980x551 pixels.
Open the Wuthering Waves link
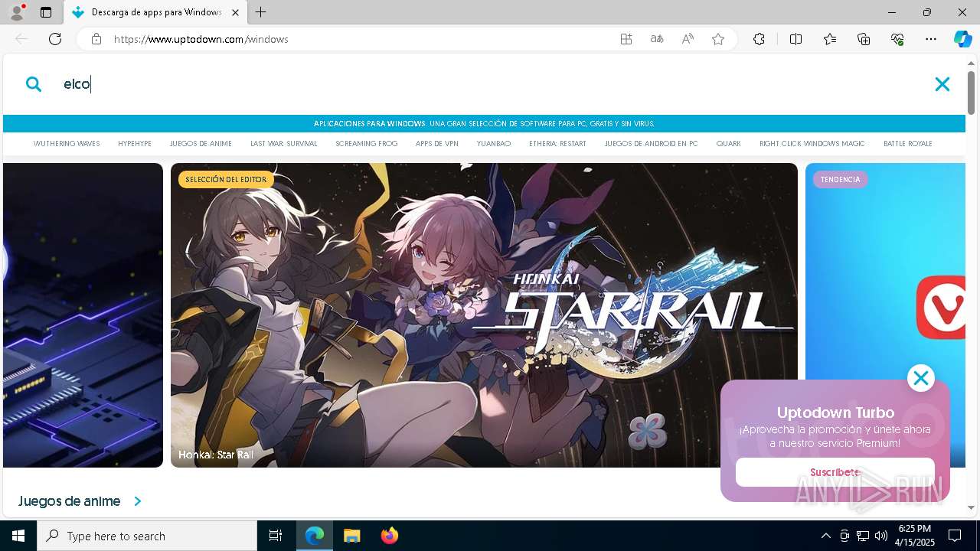coord(67,144)
